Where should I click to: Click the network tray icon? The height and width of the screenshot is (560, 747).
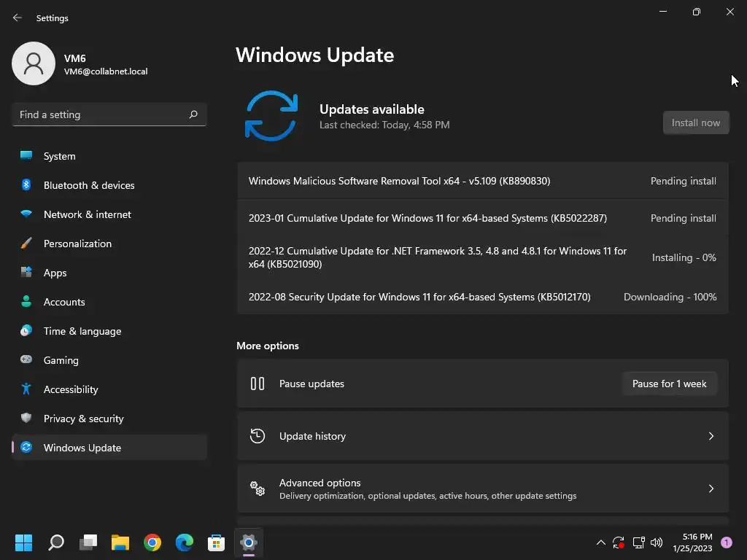point(638,542)
